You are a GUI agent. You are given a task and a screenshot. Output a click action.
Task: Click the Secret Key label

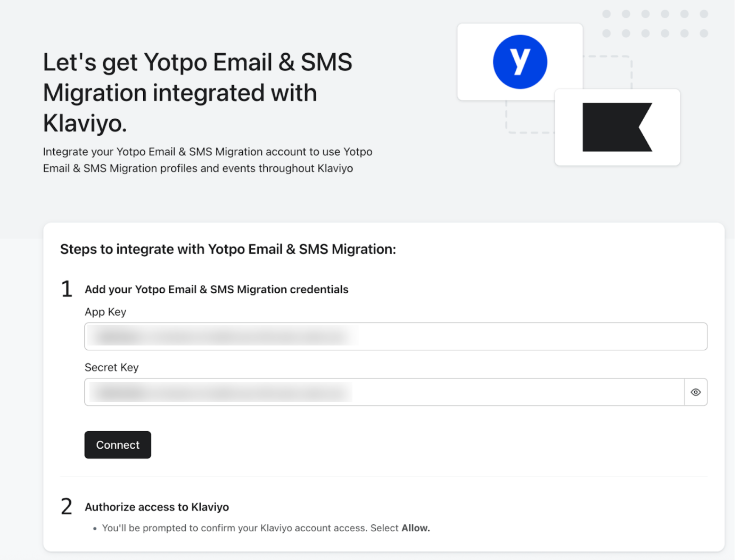coord(112,367)
